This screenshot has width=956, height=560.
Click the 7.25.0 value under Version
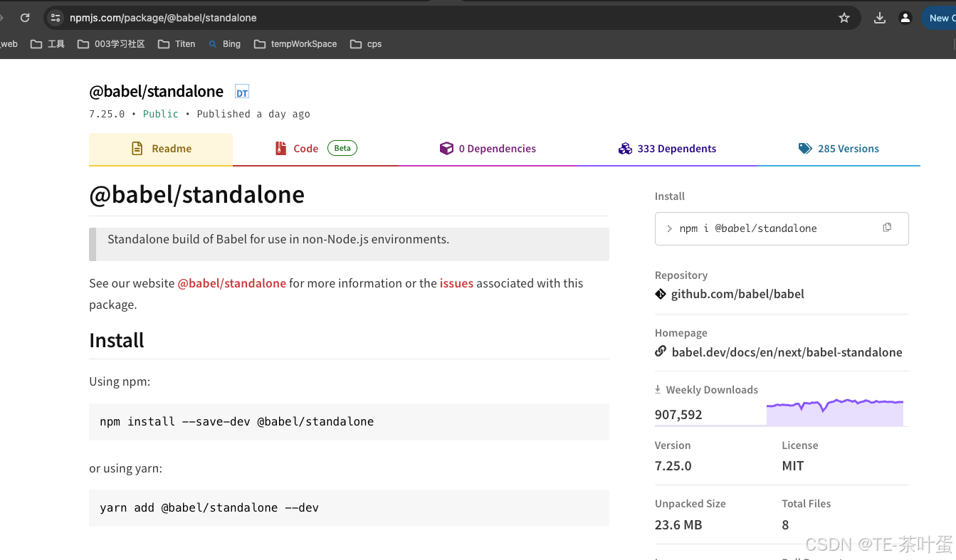click(x=673, y=466)
